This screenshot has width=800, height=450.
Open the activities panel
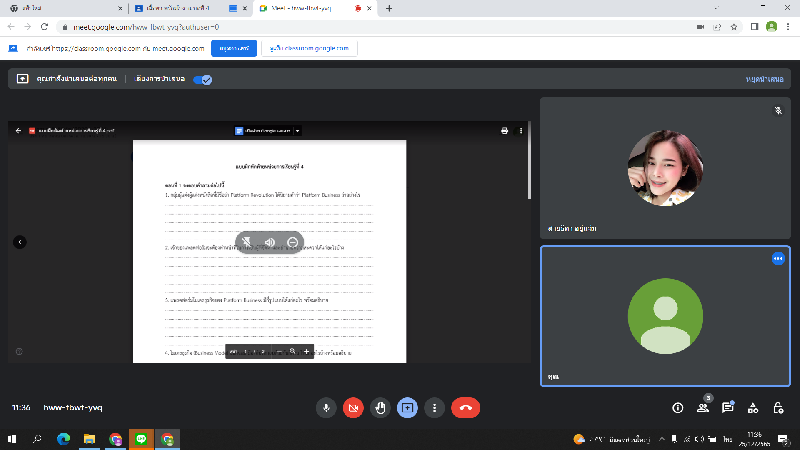tap(753, 407)
